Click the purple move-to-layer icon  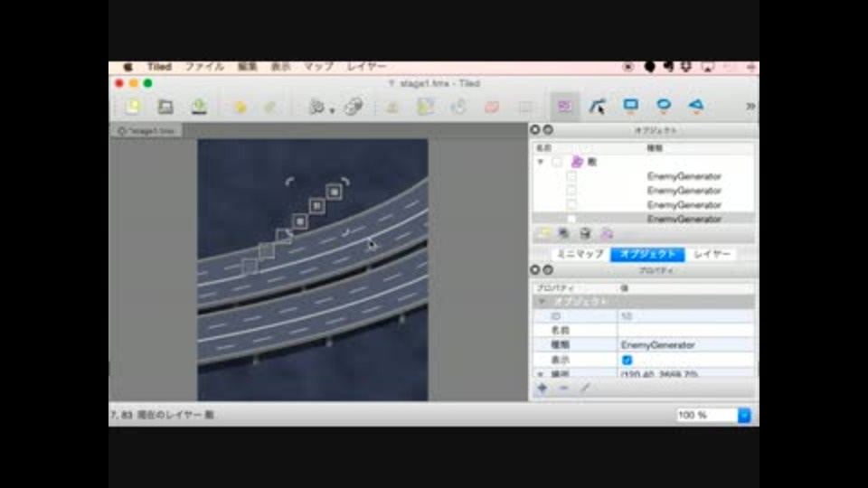607,233
